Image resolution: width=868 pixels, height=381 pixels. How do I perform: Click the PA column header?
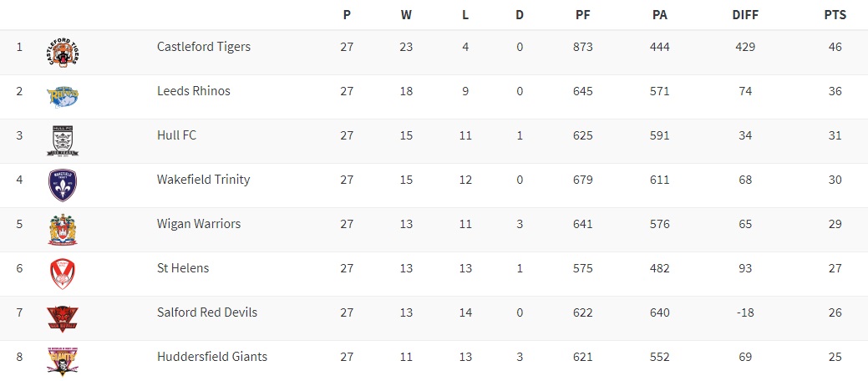(x=659, y=15)
